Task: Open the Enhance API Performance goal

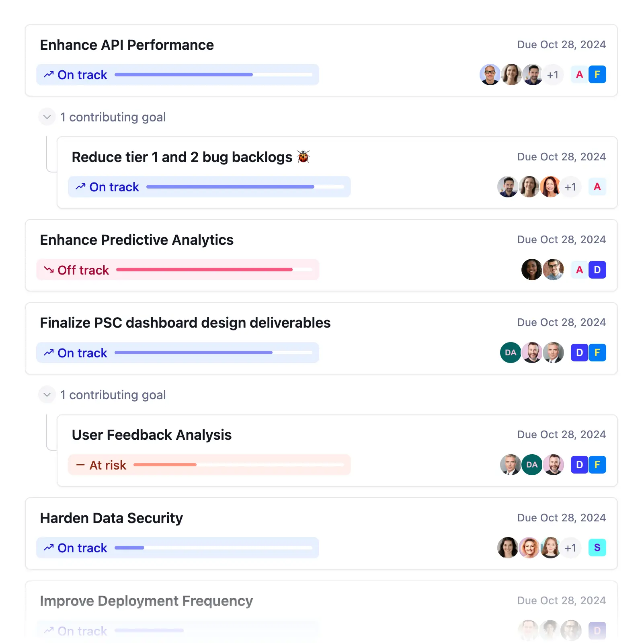Action: coord(127,45)
